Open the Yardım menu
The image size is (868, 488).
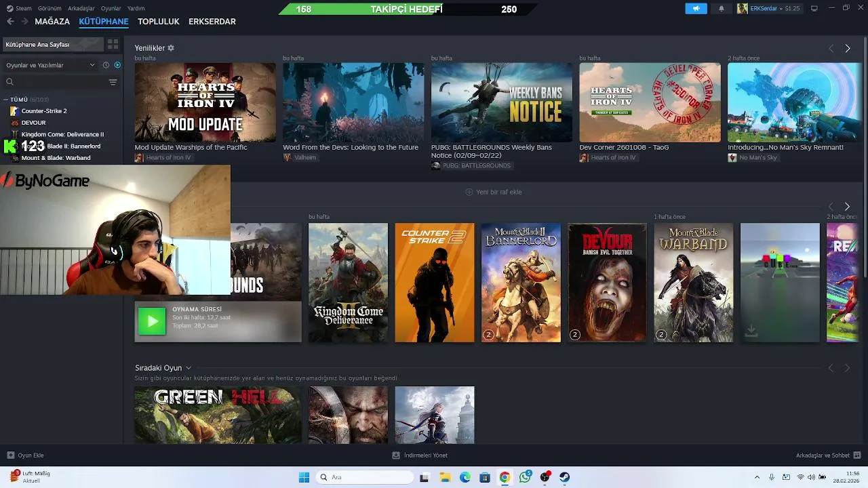pyautogui.click(x=136, y=8)
